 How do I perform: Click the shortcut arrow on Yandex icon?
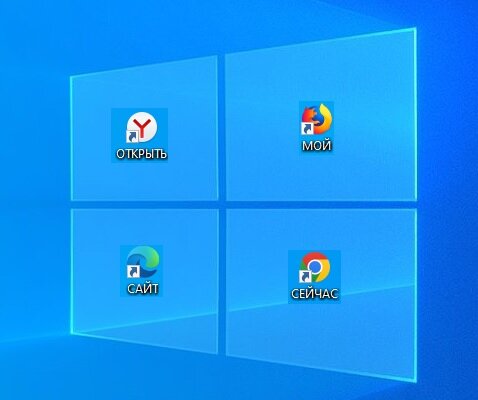coord(132,136)
